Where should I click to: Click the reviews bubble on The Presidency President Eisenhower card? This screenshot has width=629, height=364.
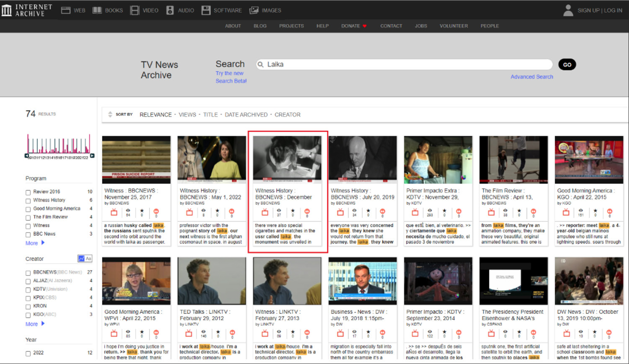pyautogui.click(x=533, y=332)
